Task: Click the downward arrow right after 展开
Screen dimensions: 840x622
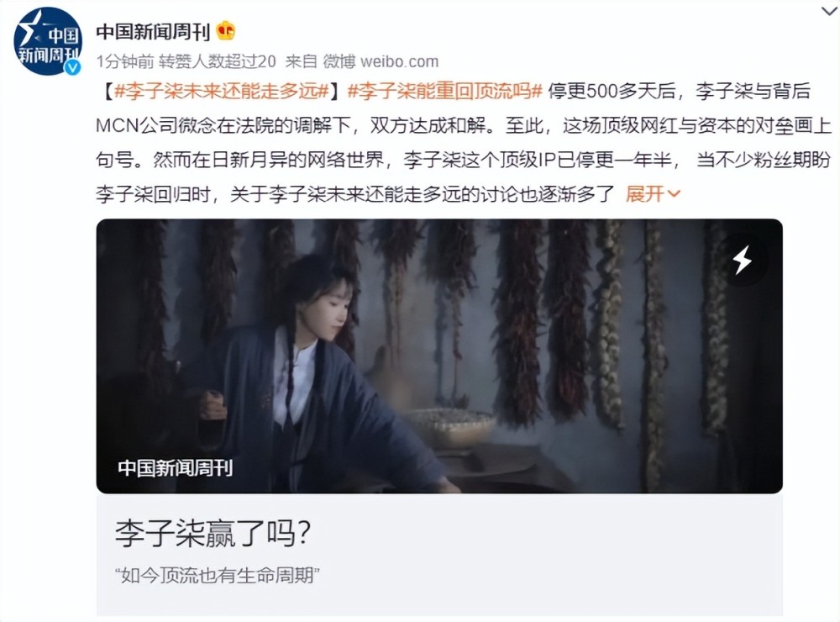Action: tap(674, 194)
